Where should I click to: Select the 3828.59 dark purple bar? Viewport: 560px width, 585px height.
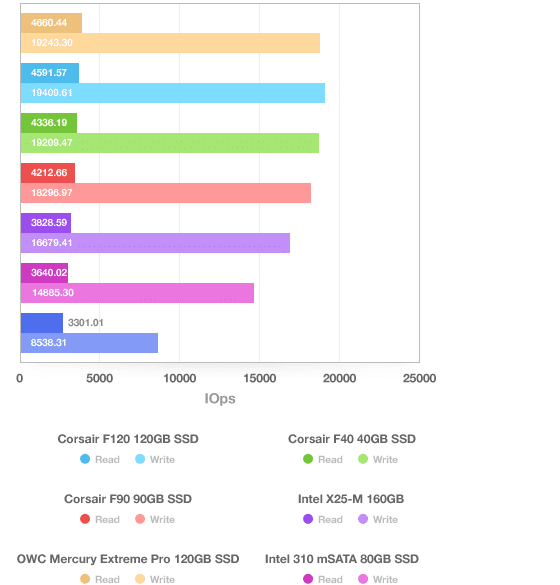point(46,223)
